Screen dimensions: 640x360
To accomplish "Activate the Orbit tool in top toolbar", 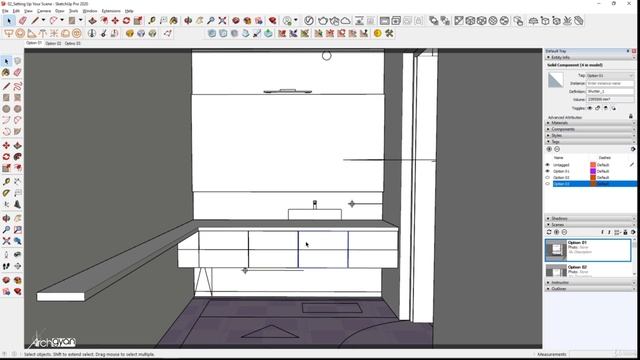I will [188, 20].
